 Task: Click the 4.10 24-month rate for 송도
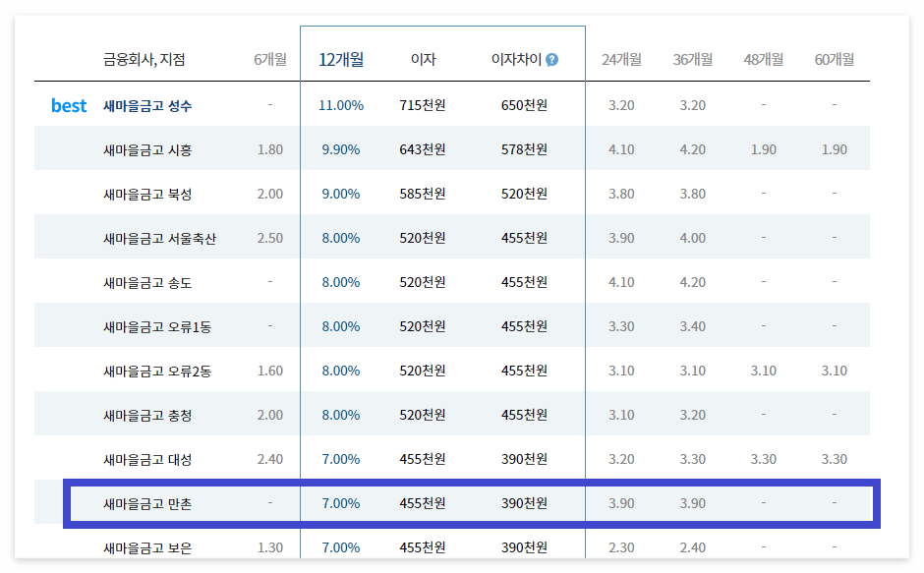(621, 282)
